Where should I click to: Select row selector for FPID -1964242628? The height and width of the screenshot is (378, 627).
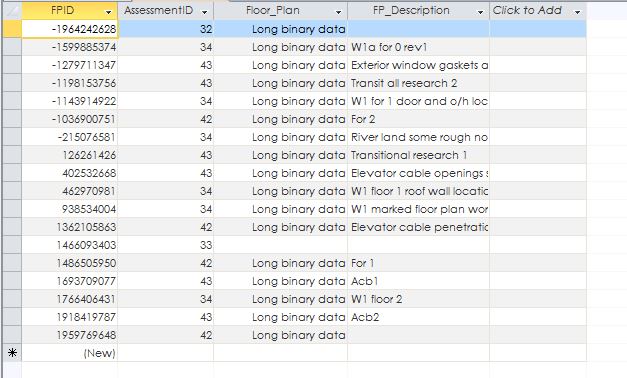tap(12, 29)
